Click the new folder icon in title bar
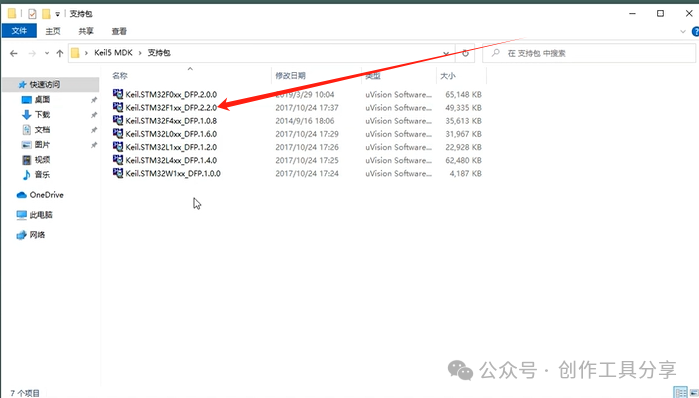 [46, 14]
